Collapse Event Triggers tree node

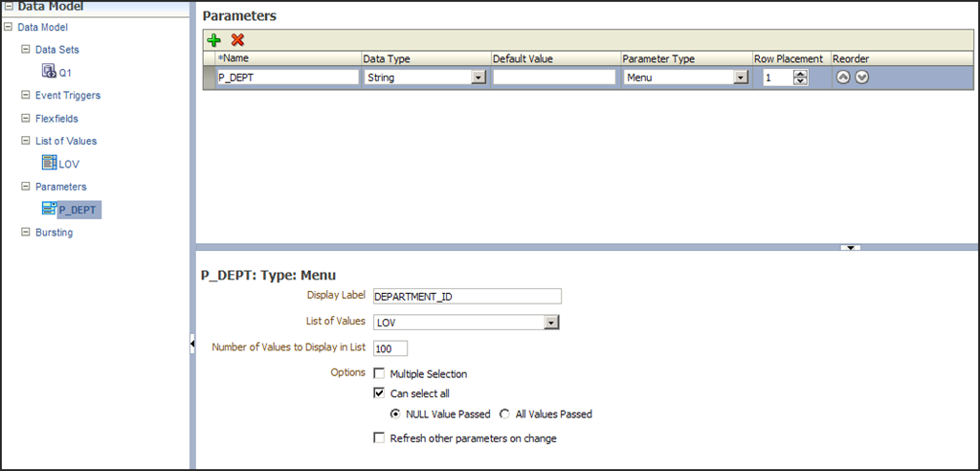(x=26, y=96)
